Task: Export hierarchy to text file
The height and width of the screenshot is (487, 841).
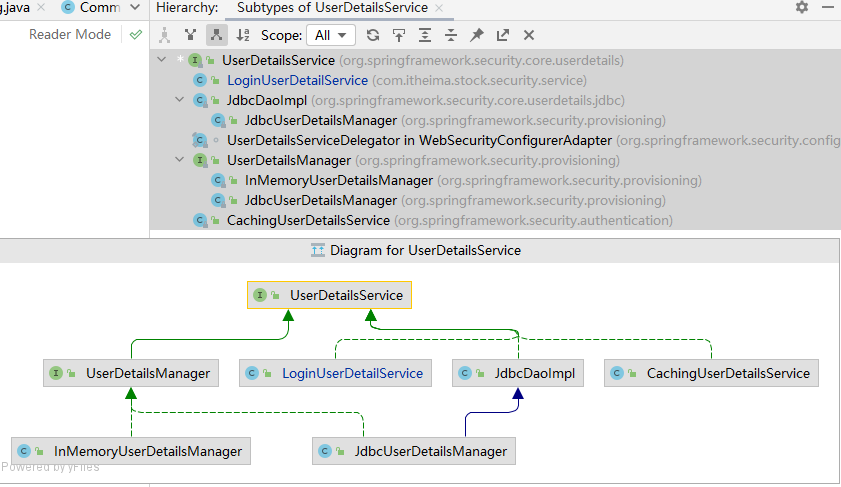Action: (503, 35)
